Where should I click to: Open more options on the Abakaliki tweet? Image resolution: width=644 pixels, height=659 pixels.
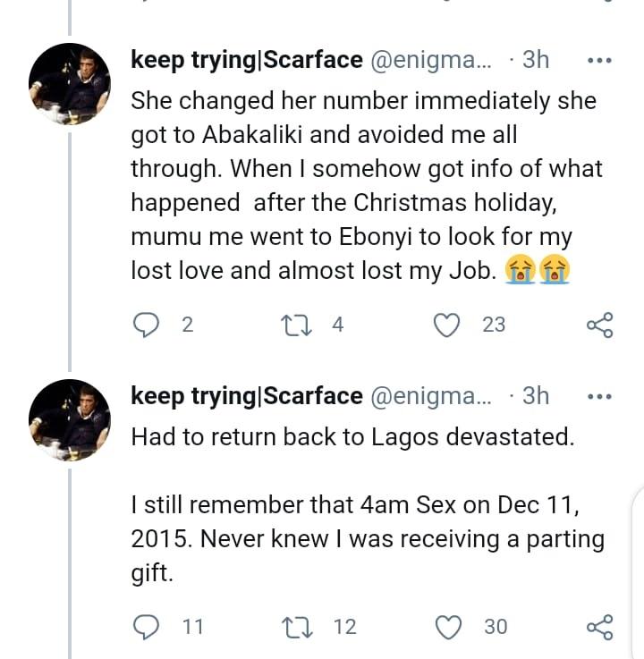[x=597, y=61]
